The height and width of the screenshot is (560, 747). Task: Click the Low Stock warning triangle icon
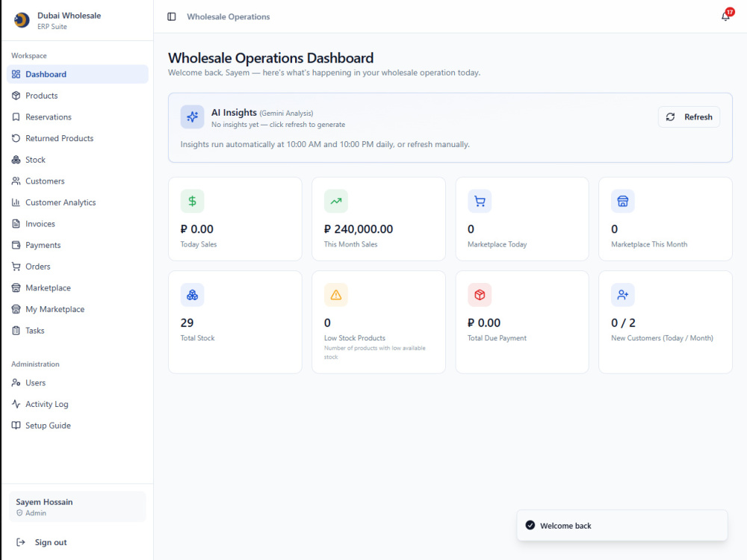(x=336, y=295)
